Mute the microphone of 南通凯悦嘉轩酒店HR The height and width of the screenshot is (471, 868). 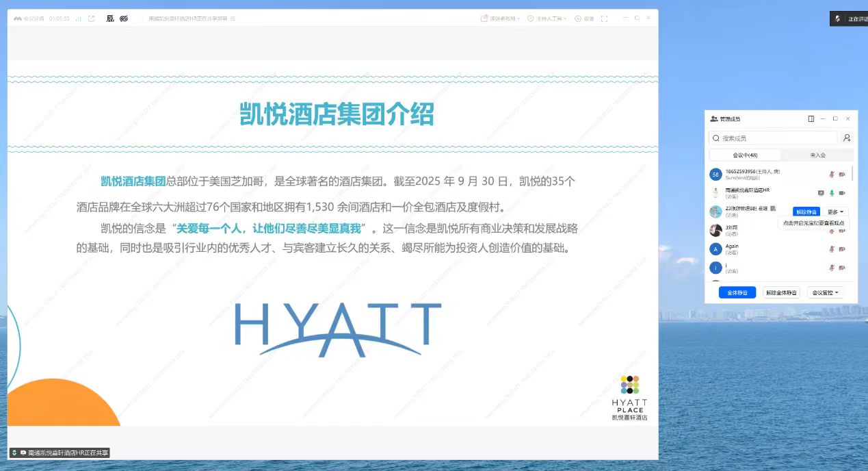point(832,193)
